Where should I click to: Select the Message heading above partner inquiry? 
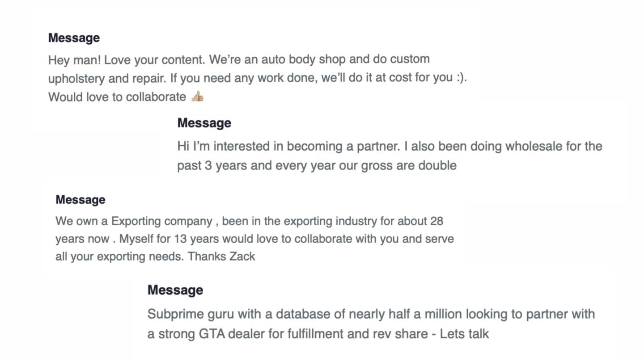click(204, 123)
